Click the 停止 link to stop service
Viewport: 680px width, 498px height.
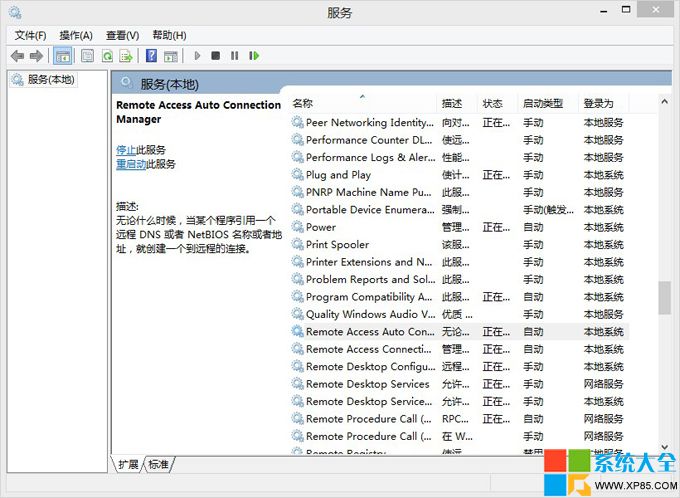coord(126,150)
